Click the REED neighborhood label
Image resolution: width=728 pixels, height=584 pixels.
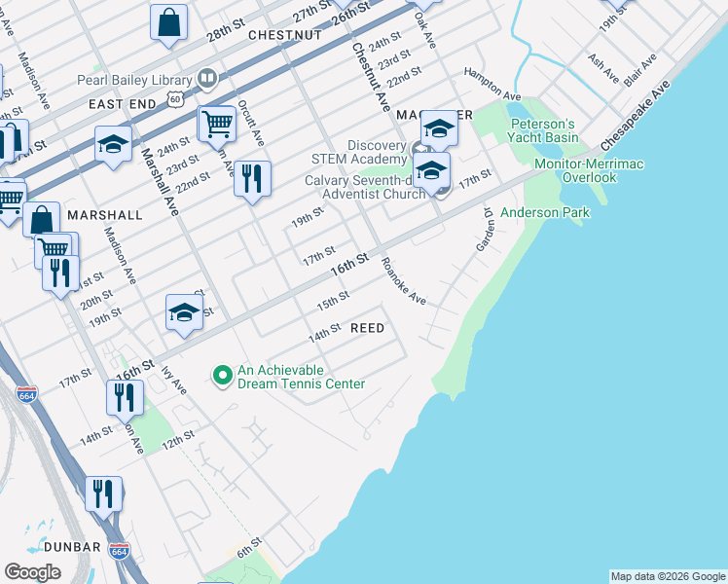click(367, 328)
